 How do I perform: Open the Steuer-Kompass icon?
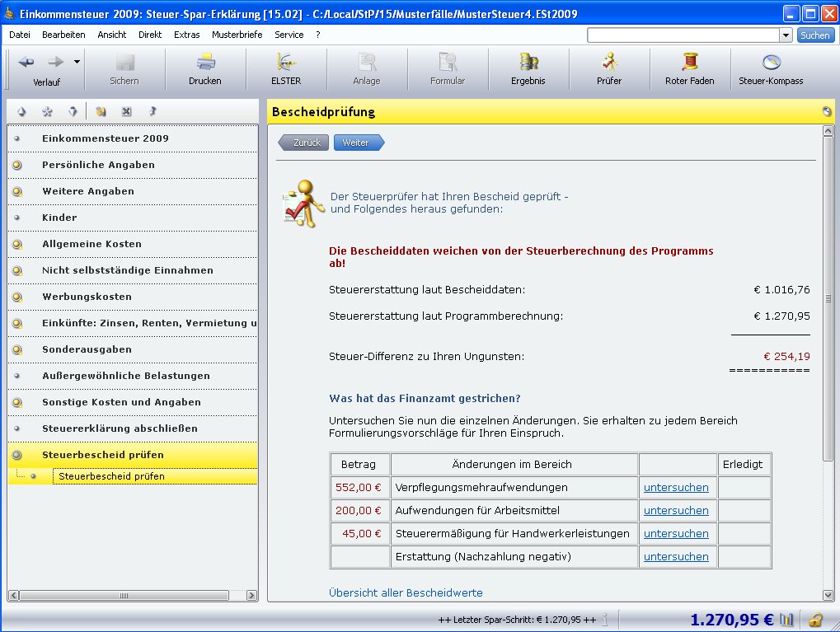click(x=771, y=63)
